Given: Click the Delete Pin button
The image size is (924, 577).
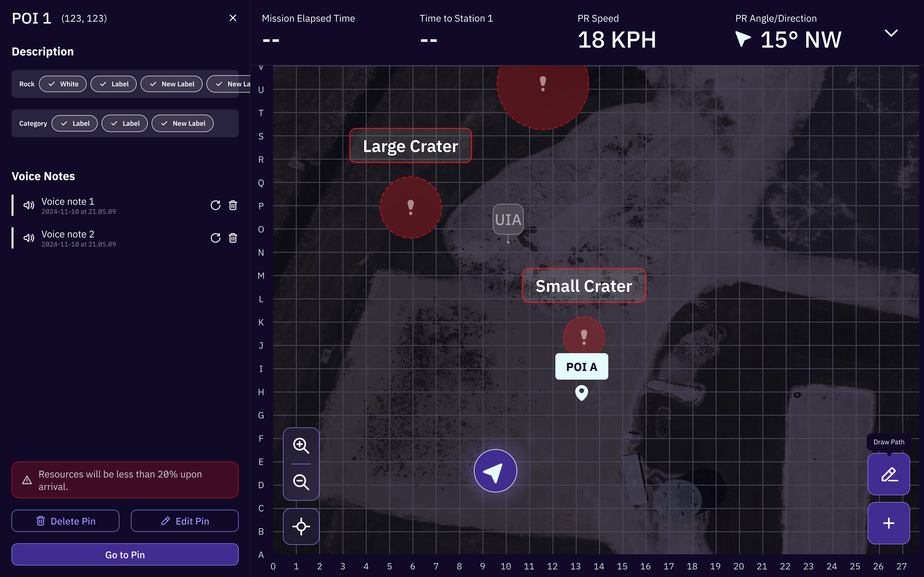Looking at the screenshot, I should [x=65, y=521].
